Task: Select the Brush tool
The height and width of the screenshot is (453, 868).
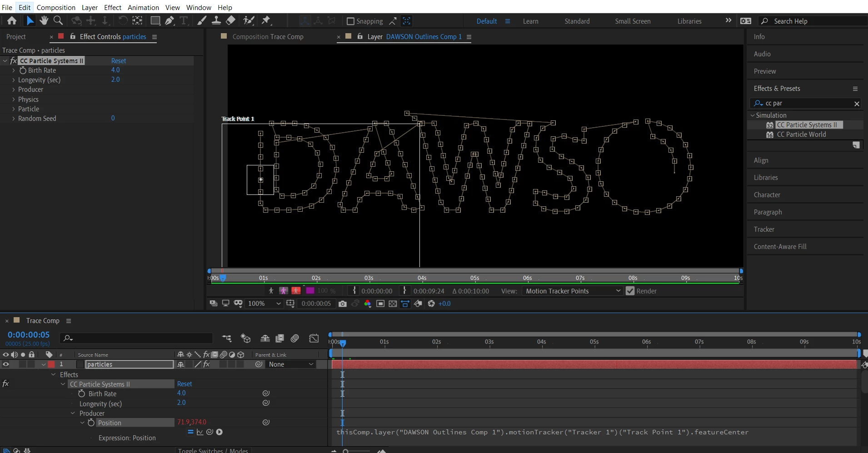Action: tap(202, 20)
